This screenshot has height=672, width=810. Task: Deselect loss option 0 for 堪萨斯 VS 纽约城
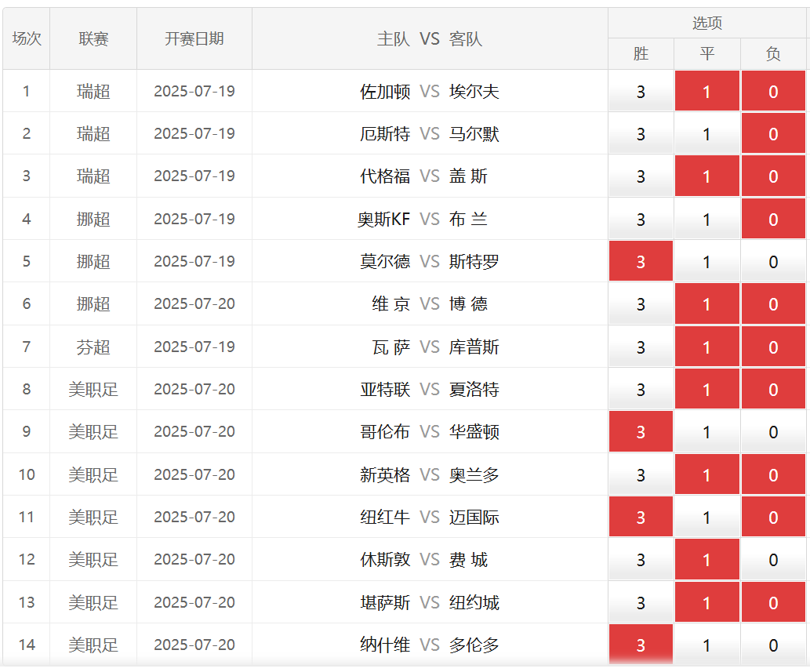coord(773,601)
